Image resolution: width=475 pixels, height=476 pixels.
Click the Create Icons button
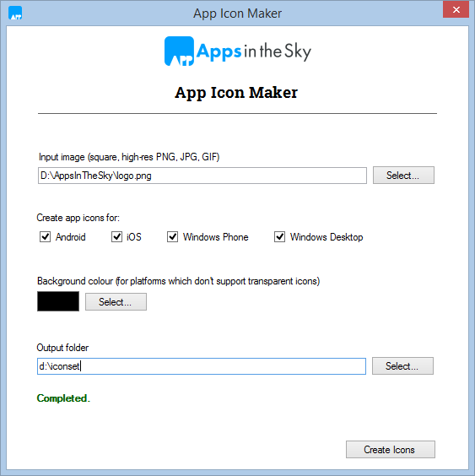[x=391, y=449]
